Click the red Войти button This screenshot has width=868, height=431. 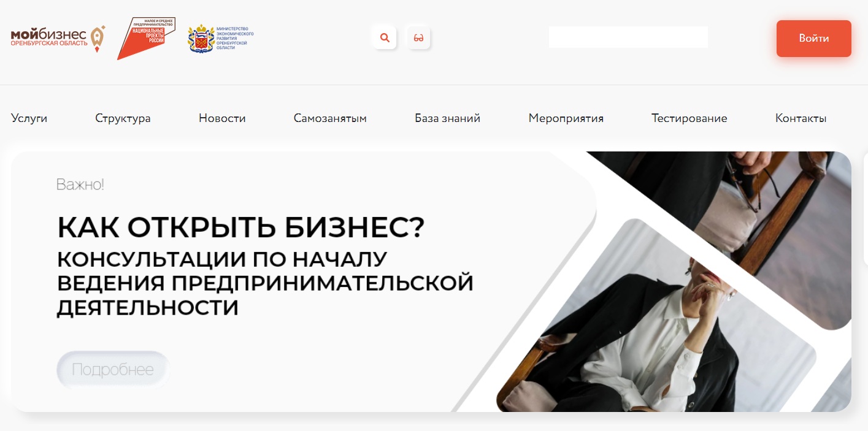[814, 39]
